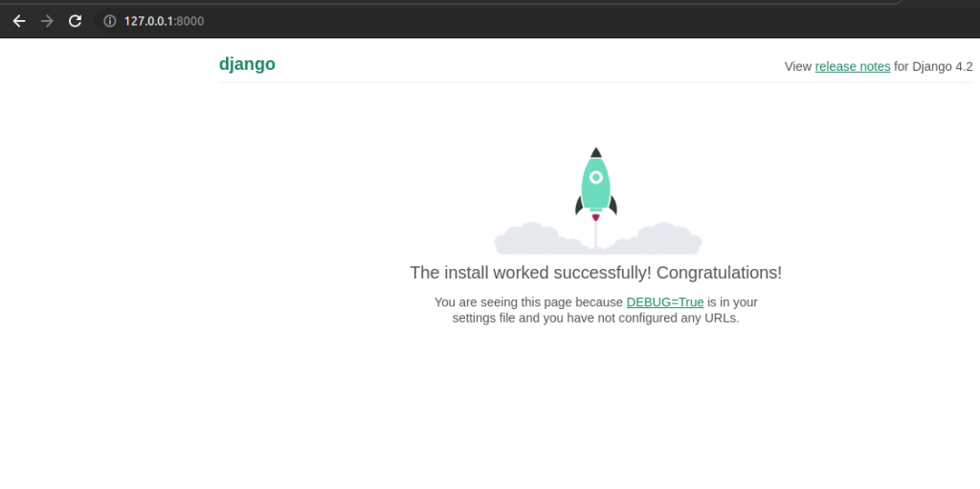The image size is (980, 489).
Task: Click the rocket illustration
Action: point(597,201)
